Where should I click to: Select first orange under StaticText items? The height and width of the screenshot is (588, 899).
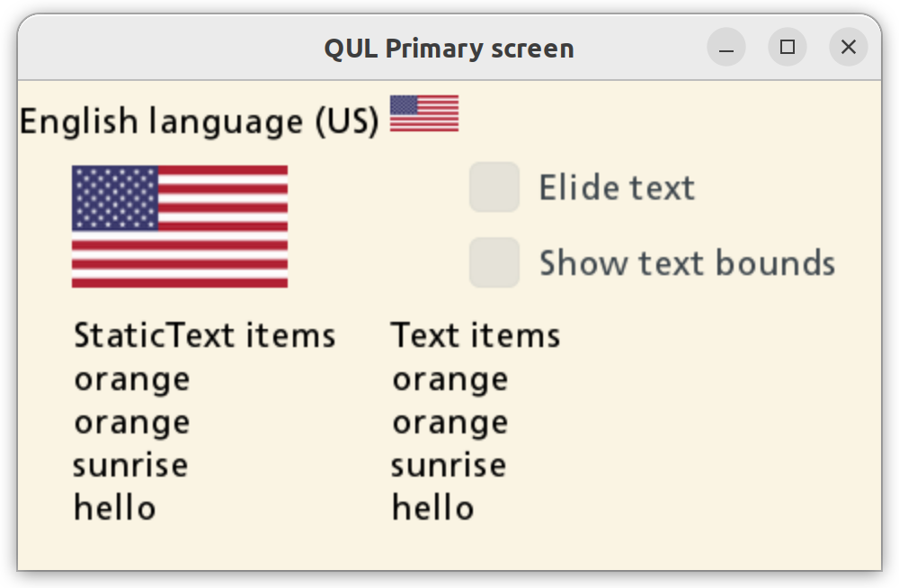[x=132, y=379]
